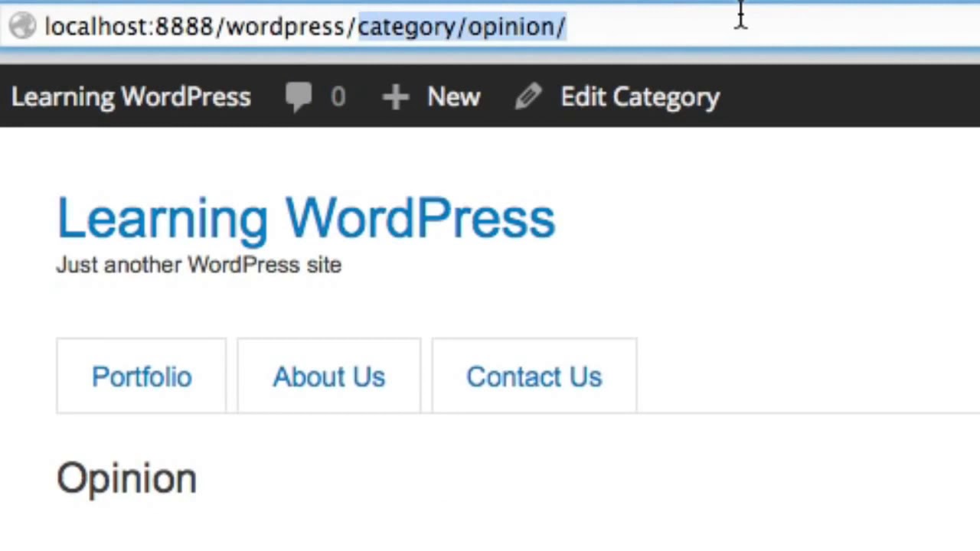
Task: Click the Edit Category link
Action: pyautogui.click(x=640, y=97)
